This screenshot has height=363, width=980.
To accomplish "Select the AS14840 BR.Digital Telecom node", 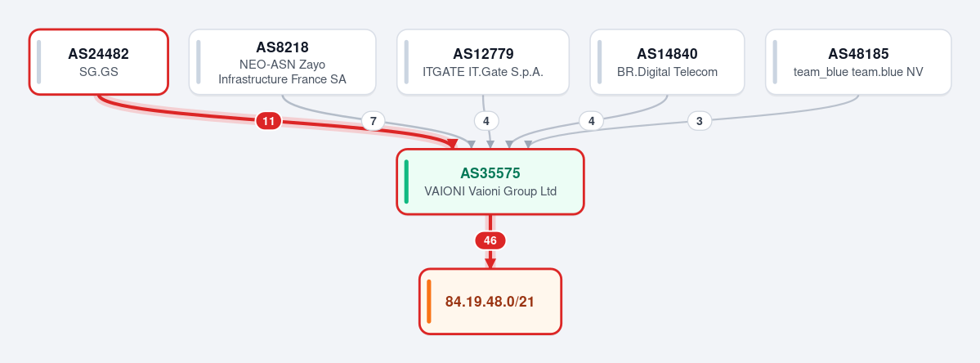I will 668,62.
